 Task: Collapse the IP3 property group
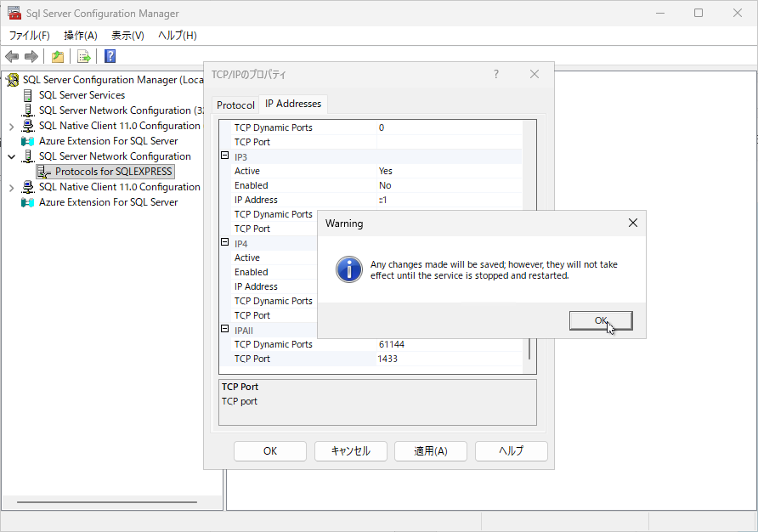coord(225,156)
